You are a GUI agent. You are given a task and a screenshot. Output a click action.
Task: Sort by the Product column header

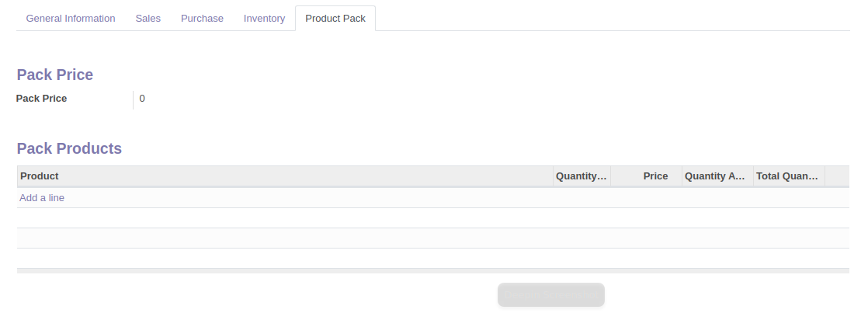(285, 176)
